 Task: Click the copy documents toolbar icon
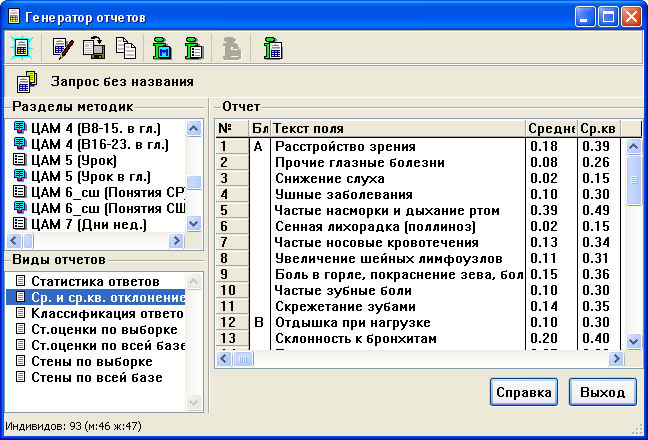coord(126,48)
